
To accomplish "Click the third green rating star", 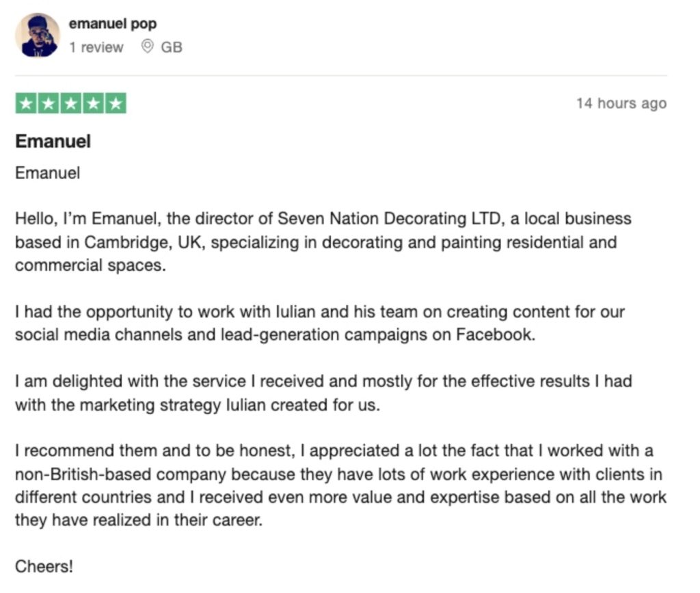I will [71, 104].
